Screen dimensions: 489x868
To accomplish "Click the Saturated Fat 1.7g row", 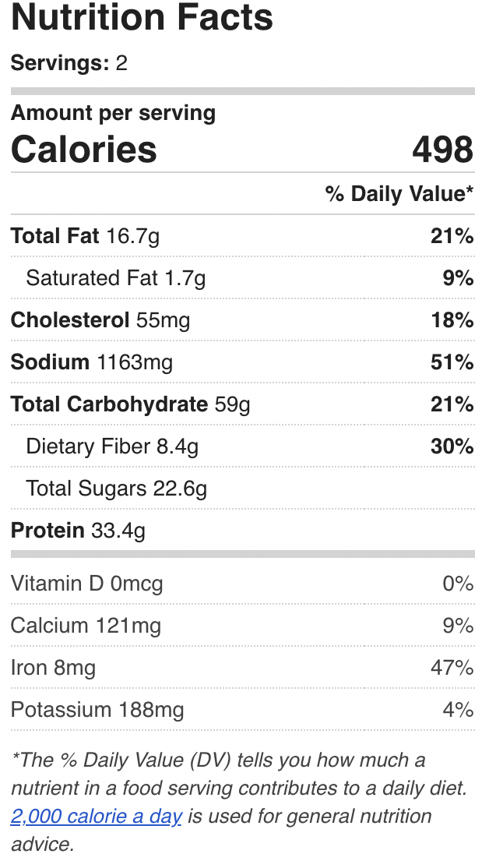I will (x=242, y=278).
